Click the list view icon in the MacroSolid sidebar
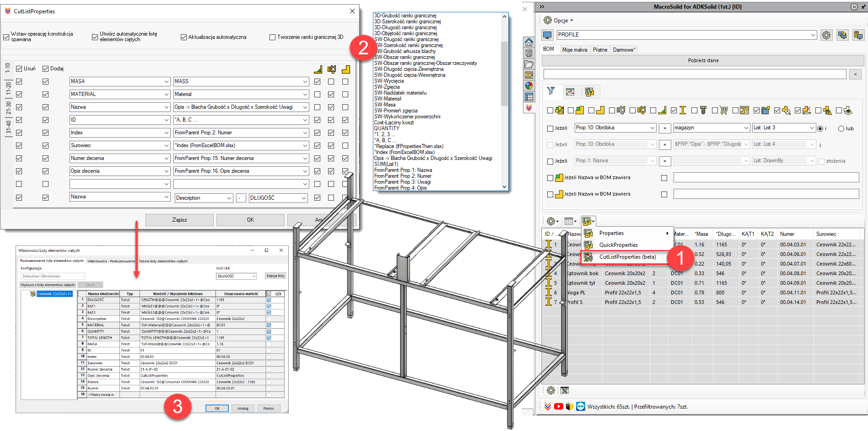The image size is (868, 431). tap(529, 97)
